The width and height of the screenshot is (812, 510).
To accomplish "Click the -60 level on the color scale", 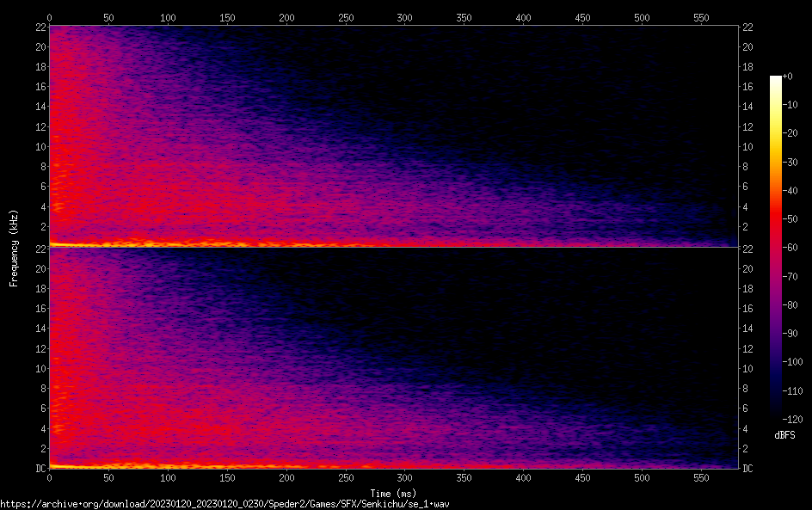I will click(x=789, y=248).
